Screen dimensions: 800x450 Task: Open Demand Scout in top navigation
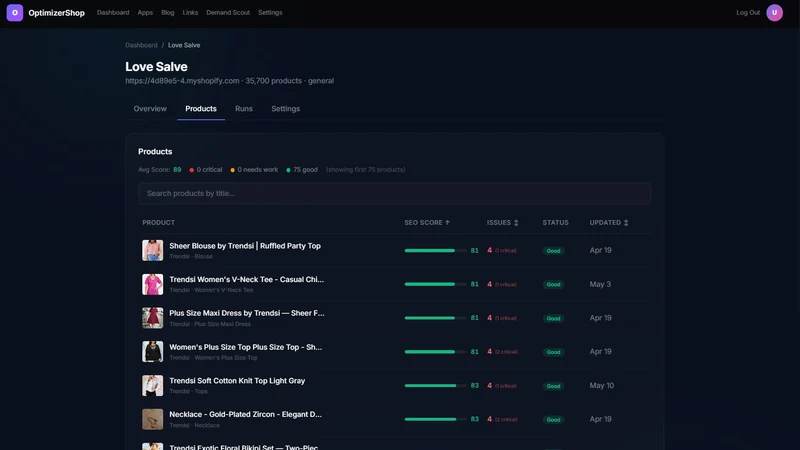(x=228, y=13)
